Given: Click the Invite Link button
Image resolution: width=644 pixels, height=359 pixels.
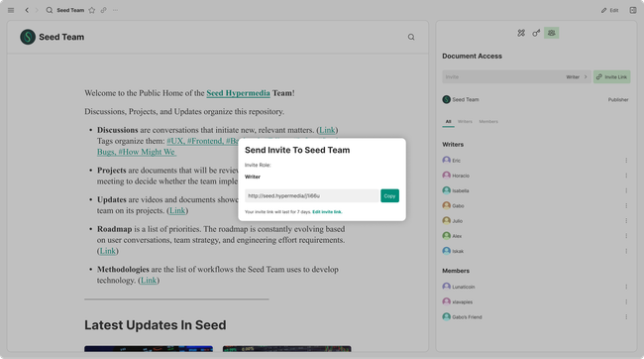Looking at the screenshot, I should coord(611,77).
